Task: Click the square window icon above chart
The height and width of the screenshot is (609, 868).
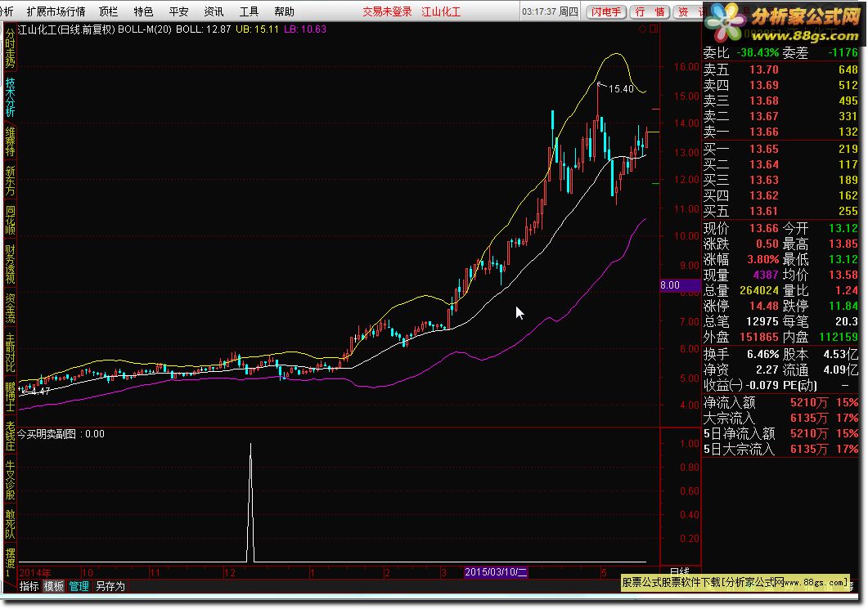Action: pos(653,29)
